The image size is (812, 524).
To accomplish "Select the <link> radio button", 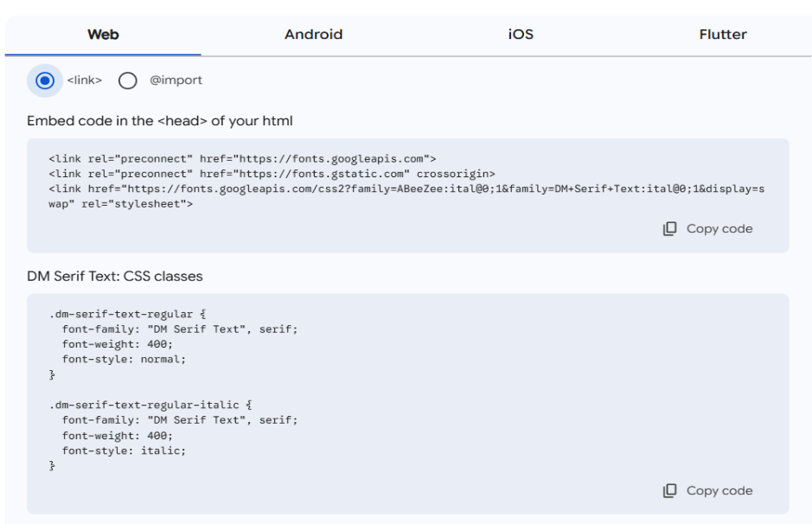I will (45, 80).
